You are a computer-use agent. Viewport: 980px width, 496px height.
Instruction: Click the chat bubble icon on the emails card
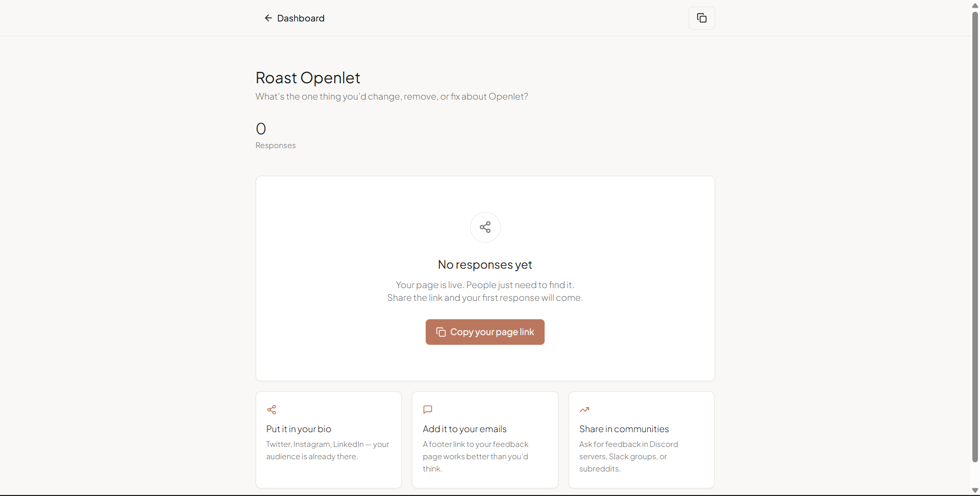(428, 409)
